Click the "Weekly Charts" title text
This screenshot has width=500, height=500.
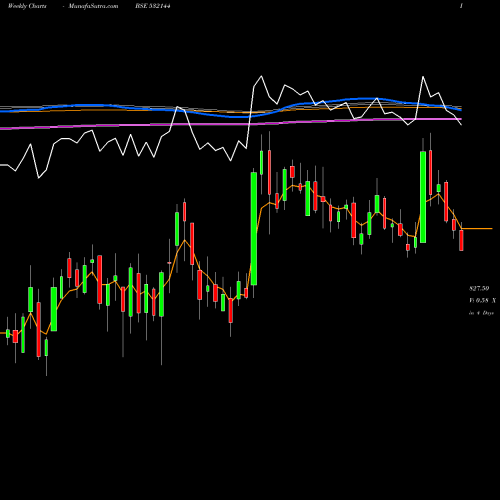coord(27,6)
